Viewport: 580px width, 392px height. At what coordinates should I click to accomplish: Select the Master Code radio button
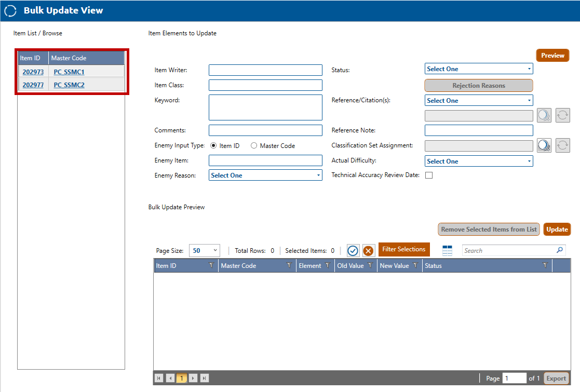pyautogui.click(x=254, y=146)
